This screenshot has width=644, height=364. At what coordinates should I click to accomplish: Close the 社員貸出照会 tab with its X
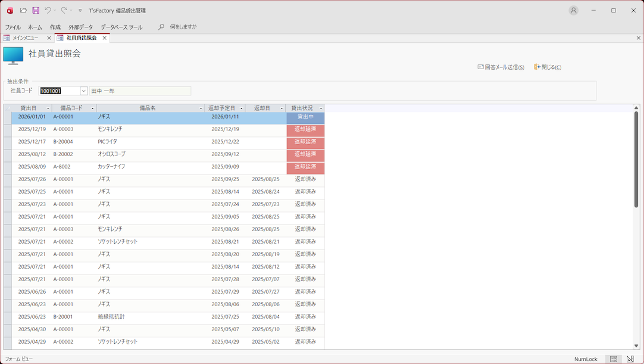104,38
